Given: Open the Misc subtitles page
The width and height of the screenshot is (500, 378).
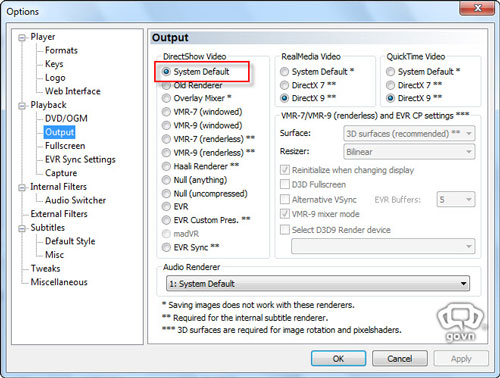Looking at the screenshot, I should click(54, 255).
